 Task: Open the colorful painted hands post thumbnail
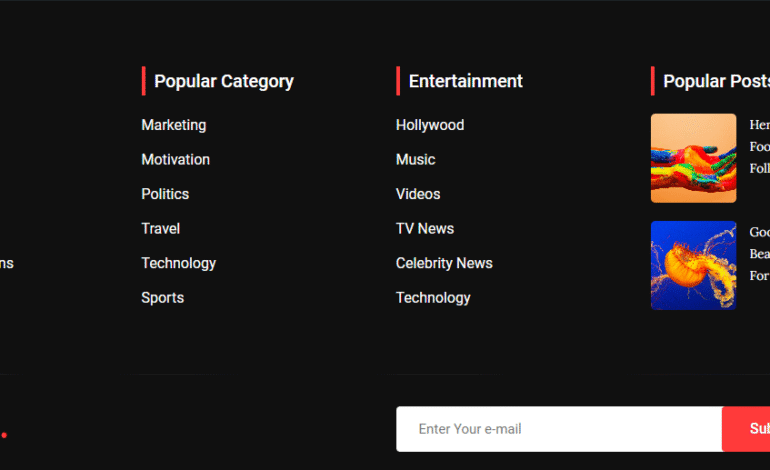coord(693,158)
